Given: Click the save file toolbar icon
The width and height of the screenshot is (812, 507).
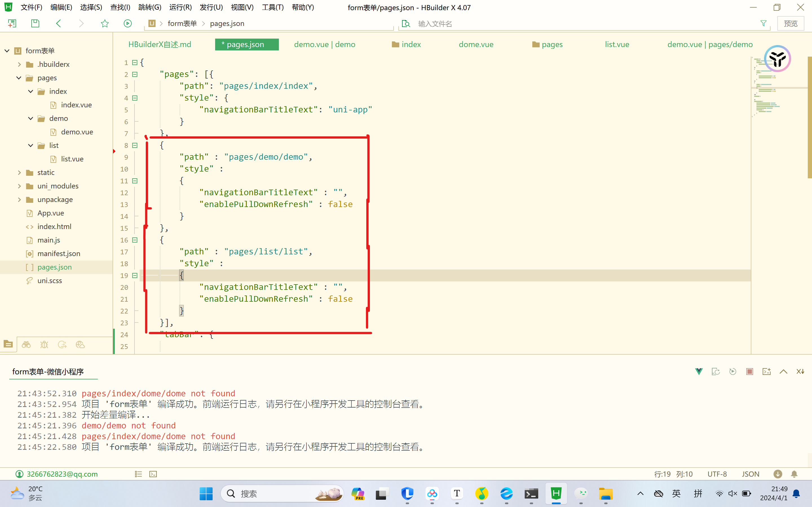Looking at the screenshot, I should 35,23.
